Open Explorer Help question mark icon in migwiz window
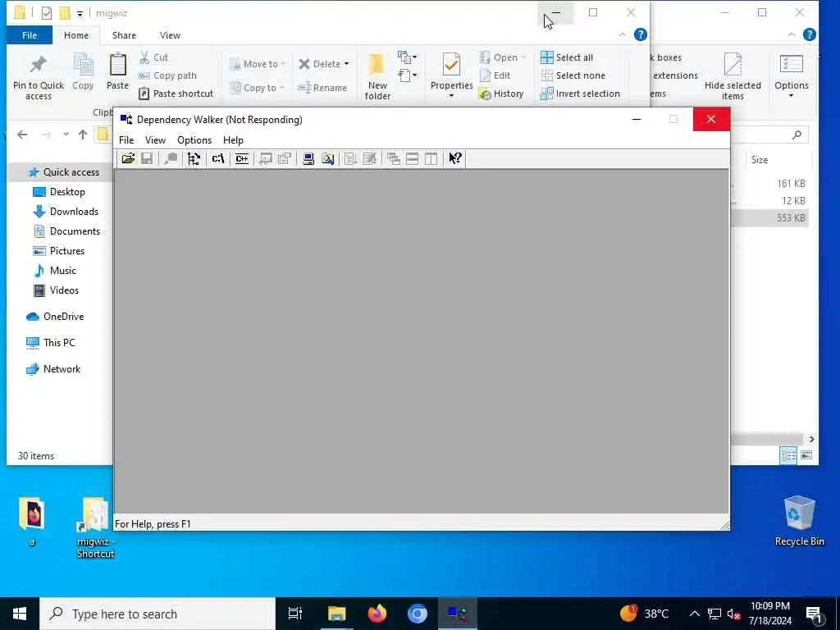Viewport: 840px width, 630px height. [640, 34]
